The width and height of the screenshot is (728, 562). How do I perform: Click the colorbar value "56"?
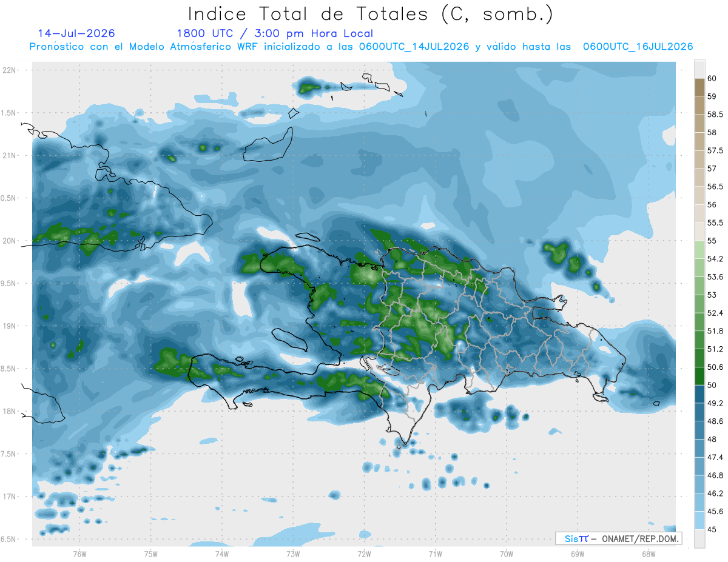click(x=713, y=205)
